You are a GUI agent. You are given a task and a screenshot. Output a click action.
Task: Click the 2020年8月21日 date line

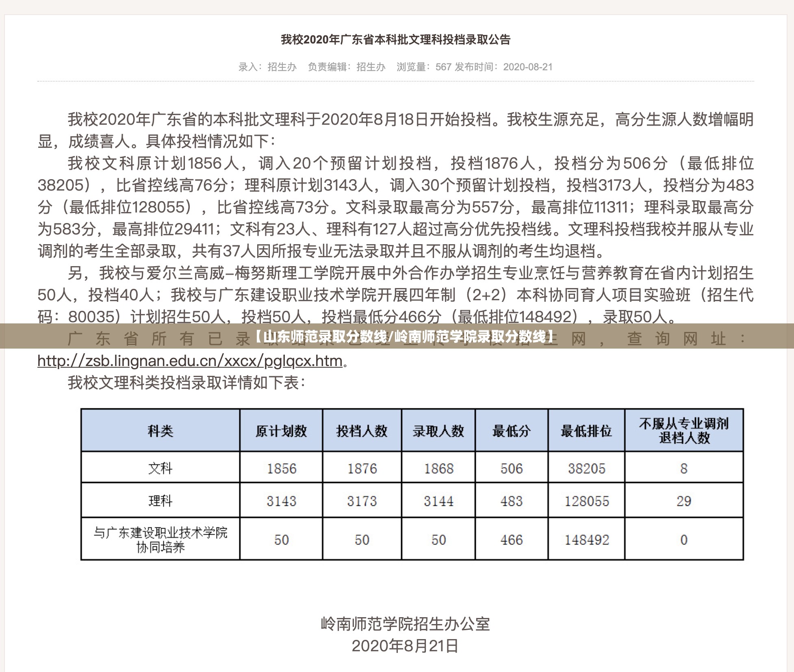coord(405,646)
